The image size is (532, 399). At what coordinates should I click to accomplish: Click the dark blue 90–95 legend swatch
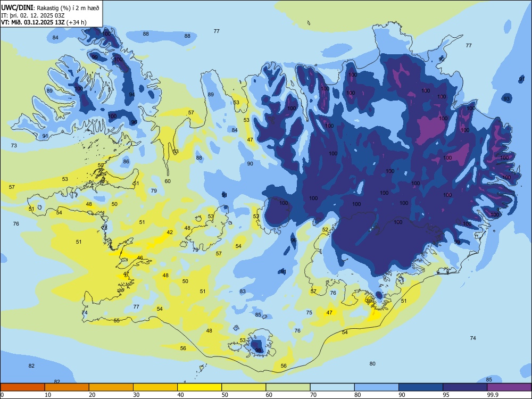click(421, 387)
